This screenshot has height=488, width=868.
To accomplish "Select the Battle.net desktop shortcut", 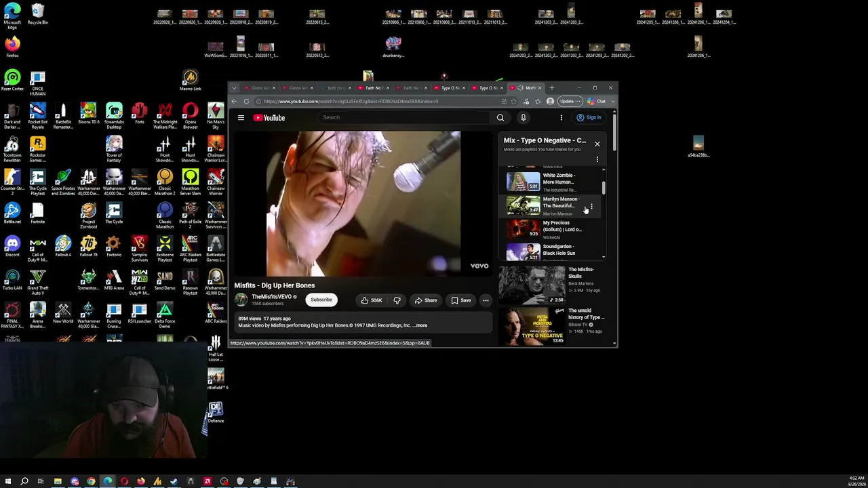I will (x=12, y=213).
